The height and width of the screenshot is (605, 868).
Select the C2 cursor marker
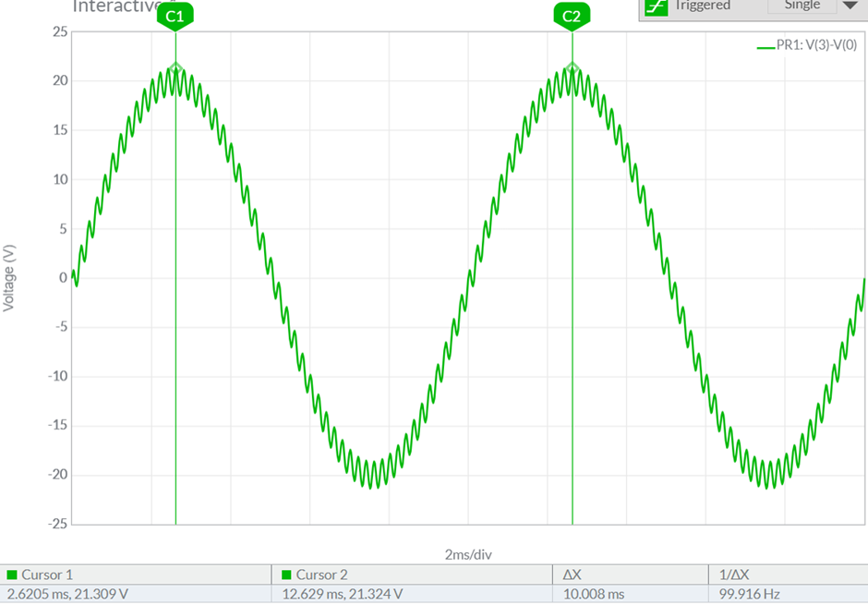pyautogui.click(x=572, y=16)
